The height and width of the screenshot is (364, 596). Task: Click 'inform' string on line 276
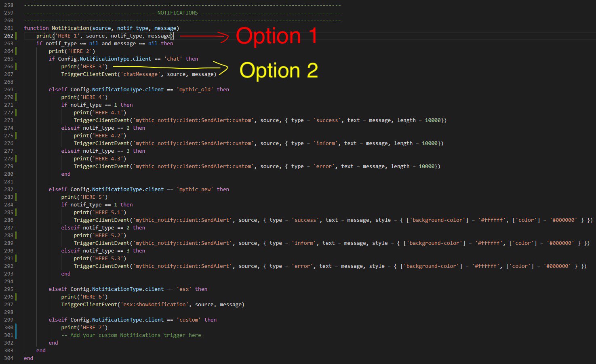[326, 143]
